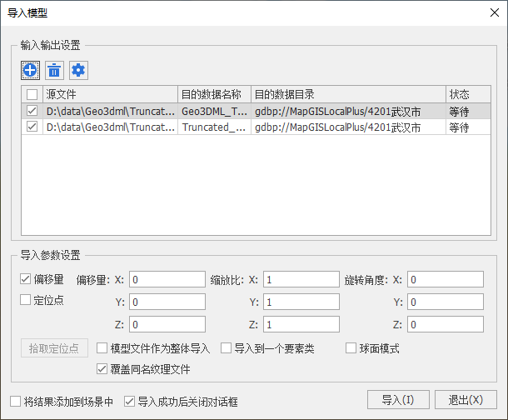This screenshot has width=508, height=420.
Task: Click the delete trash can icon
Action: pyautogui.click(x=55, y=70)
